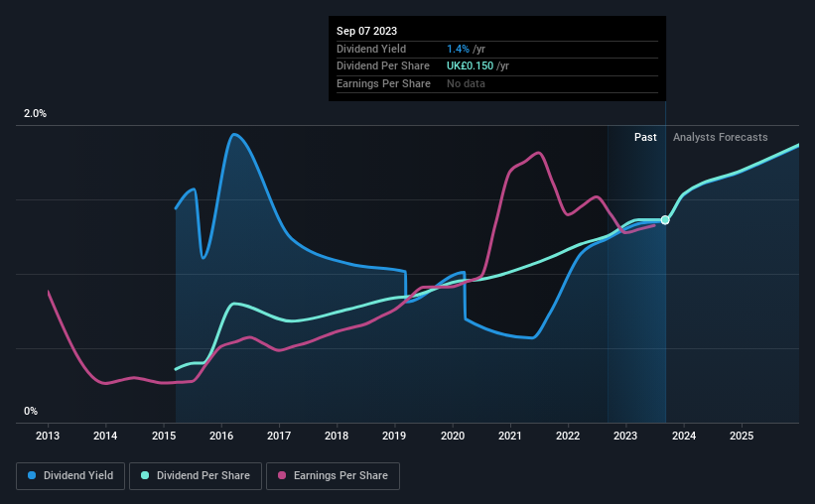Viewport: 815px width, 504px height.
Task: Click the teal Dividend Per Share legend dot
Action: pyautogui.click(x=145, y=475)
